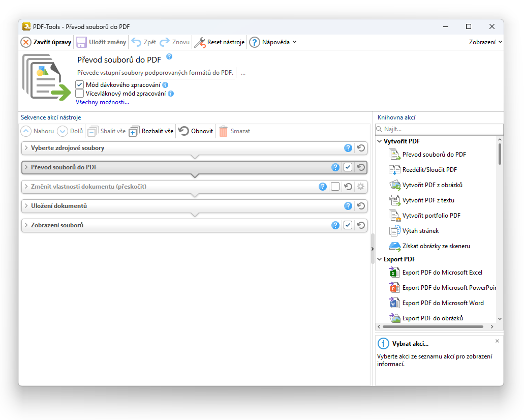The width and height of the screenshot is (524, 420).
Task: Click Sbalit vše collapse-all button
Action: click(x=107, y=131)
